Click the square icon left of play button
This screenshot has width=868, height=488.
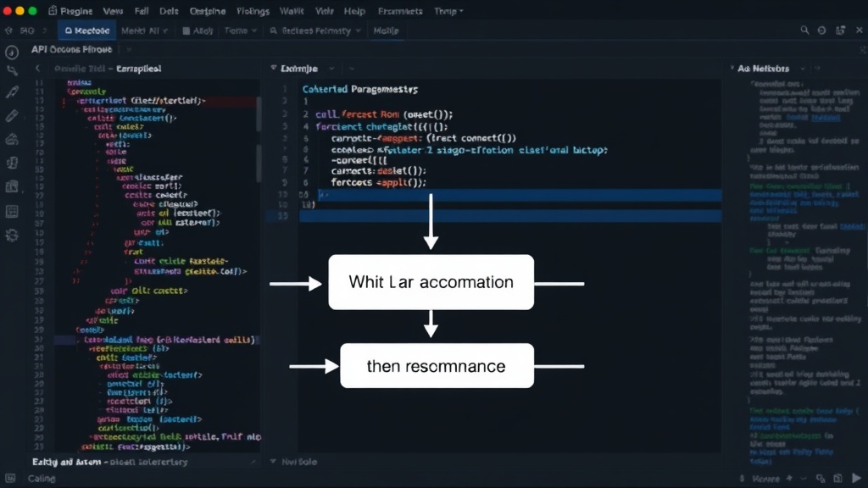point(838,478)
